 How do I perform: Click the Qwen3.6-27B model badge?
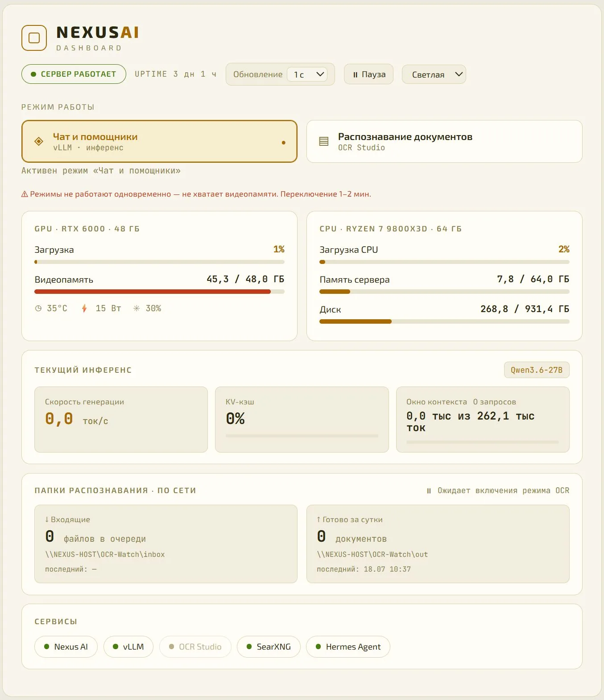click(537, 370)
